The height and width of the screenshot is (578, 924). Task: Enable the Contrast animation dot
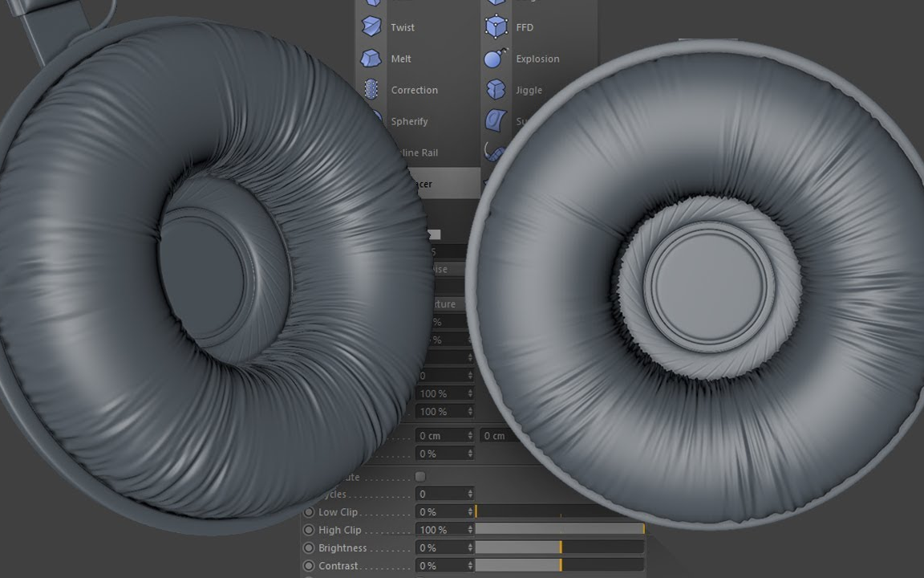pyautogui.click(x=308, y=566)
